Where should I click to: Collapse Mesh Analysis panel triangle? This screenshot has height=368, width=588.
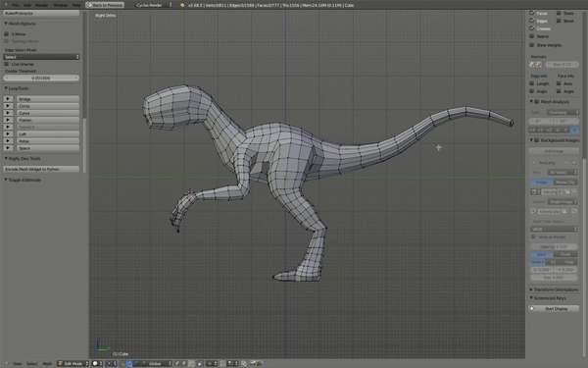[531, 102]
